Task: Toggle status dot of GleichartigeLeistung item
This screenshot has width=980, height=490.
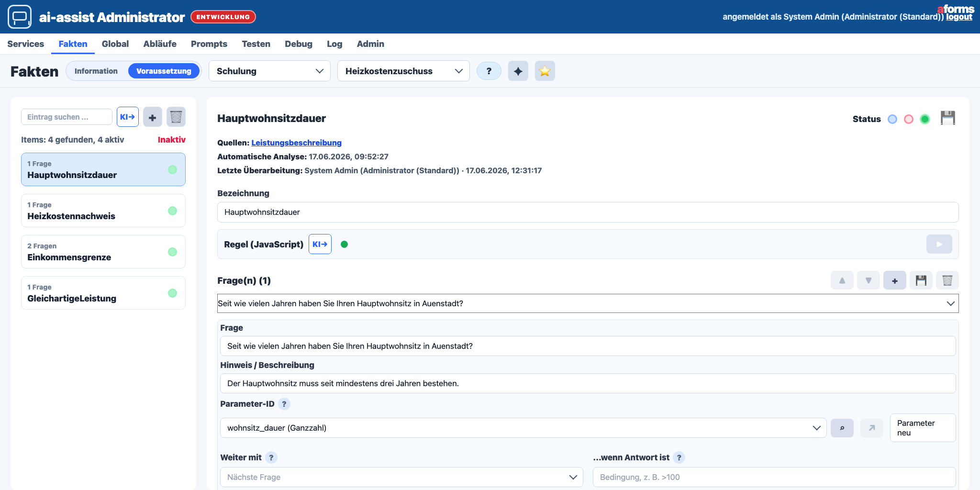Action: pyautogui.click(x=173, y=293)
